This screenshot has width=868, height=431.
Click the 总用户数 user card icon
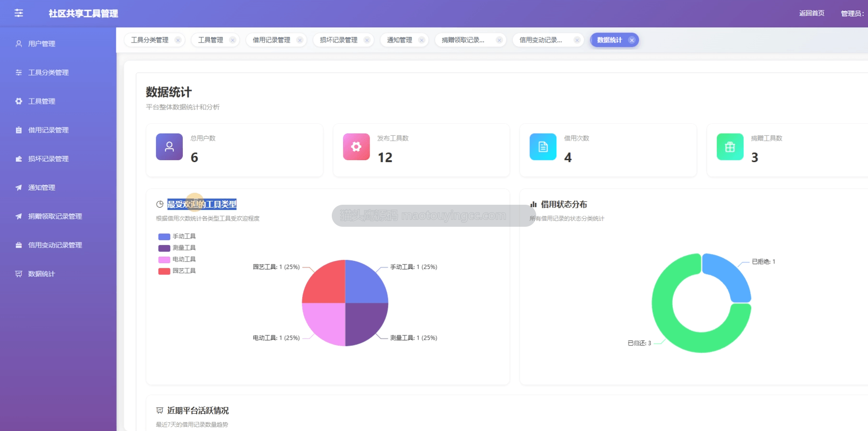tap(169, 147)
